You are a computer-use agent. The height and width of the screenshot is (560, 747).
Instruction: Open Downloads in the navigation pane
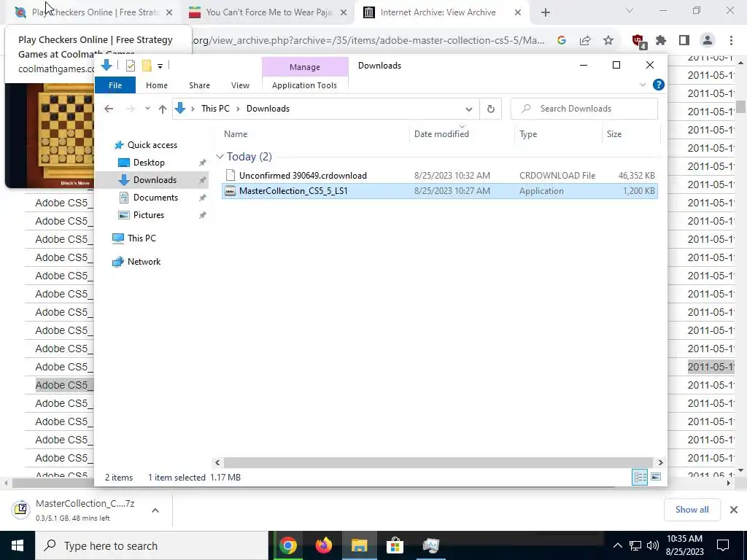(x=155, y=180)
